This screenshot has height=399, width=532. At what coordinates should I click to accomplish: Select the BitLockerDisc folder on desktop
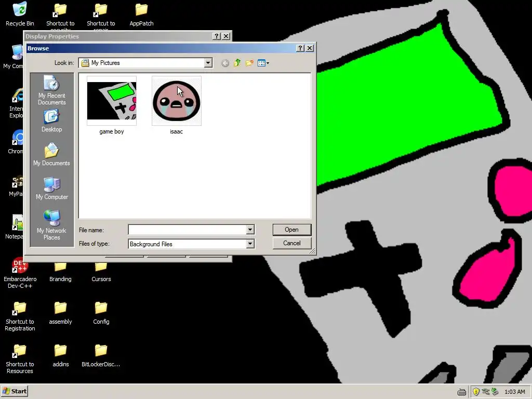pyautogui.click(x=101, y=355)
